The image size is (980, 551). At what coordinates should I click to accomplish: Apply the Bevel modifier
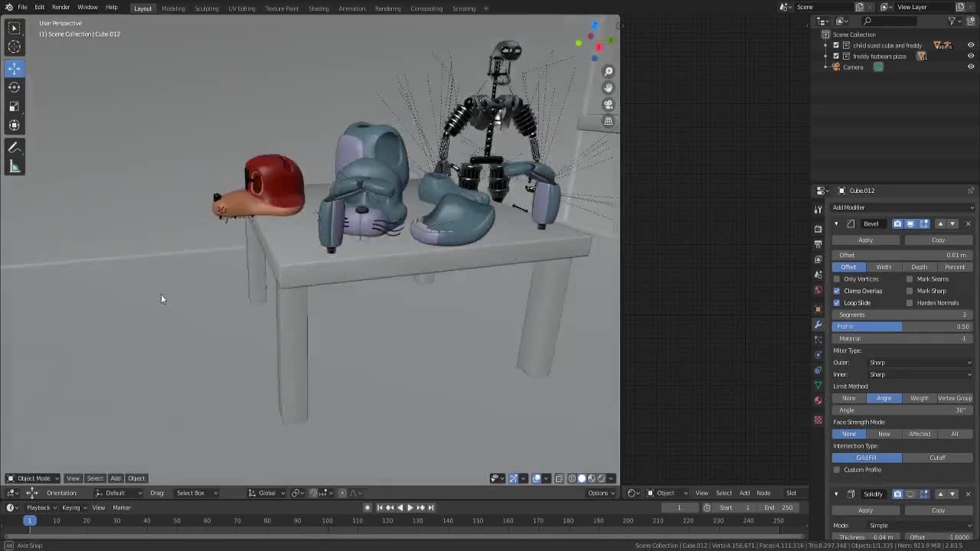click(866, 240)
